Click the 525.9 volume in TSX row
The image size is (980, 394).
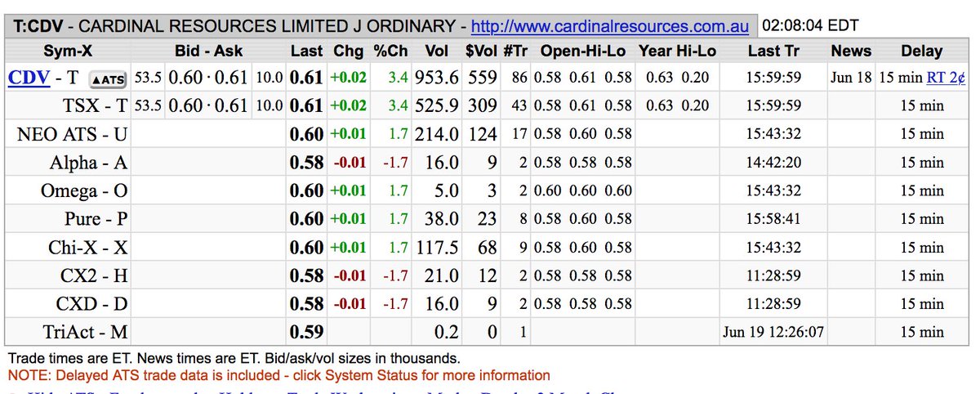click(436, 106)
